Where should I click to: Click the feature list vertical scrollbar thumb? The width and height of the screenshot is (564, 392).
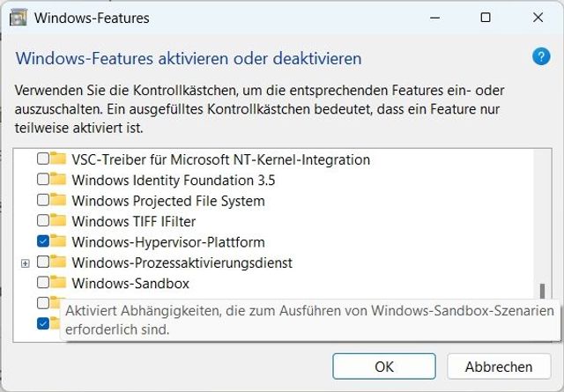pos(541,292)
